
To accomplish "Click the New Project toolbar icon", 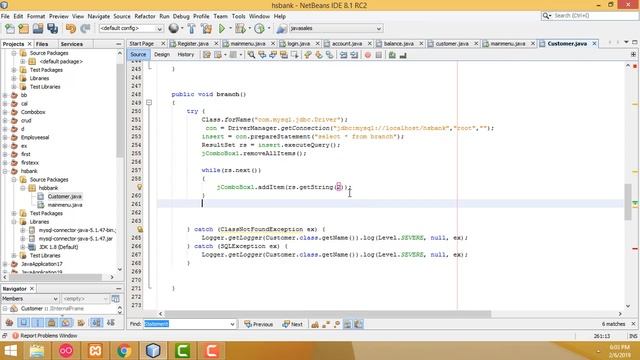I will [24, 29].
